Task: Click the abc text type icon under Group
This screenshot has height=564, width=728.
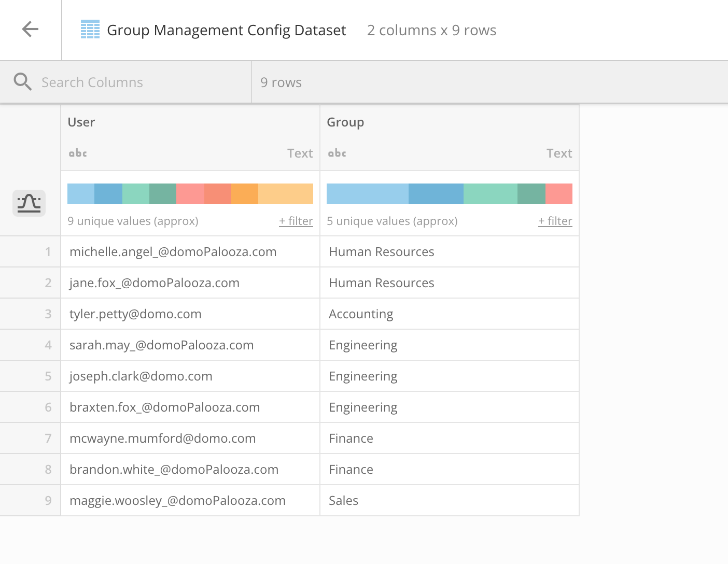Action: tap(337, 152)
